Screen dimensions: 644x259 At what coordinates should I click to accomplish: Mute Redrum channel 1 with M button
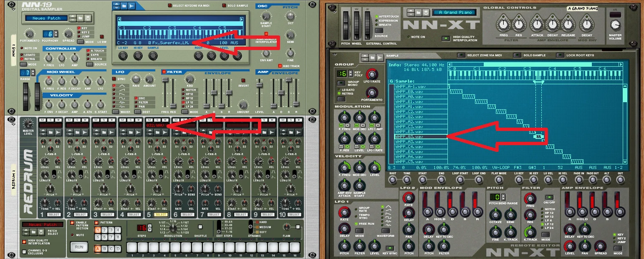click(x=42, y=120)
